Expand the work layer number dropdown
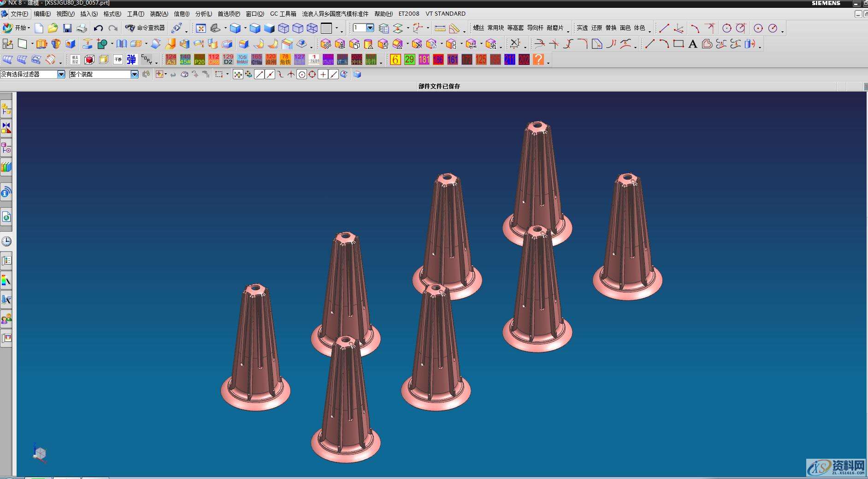Image resolution: width=868 pixels, height=479 pixels. [370, 28]
